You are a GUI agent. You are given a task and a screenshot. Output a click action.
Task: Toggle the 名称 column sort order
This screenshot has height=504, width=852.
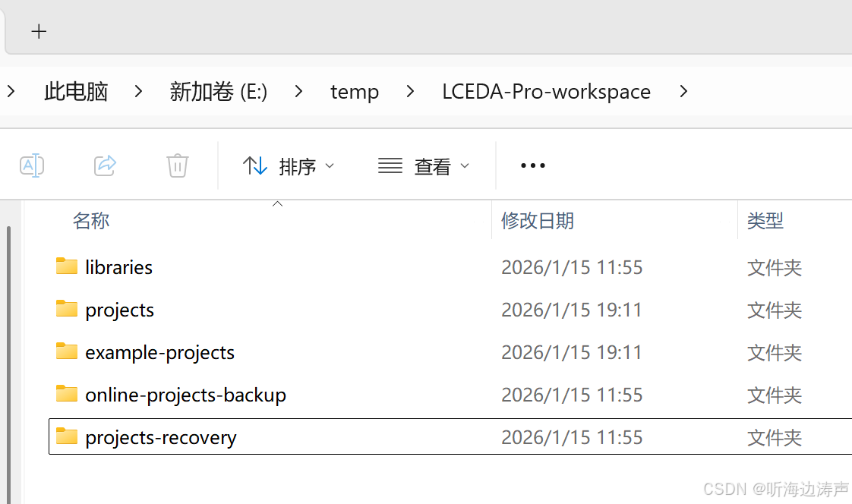point(90,220)
